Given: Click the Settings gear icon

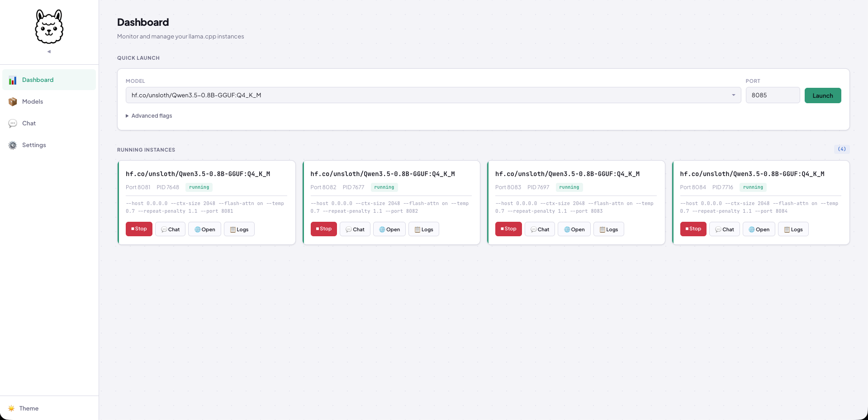Looking at the screenshot, I should tap(13, 145).
